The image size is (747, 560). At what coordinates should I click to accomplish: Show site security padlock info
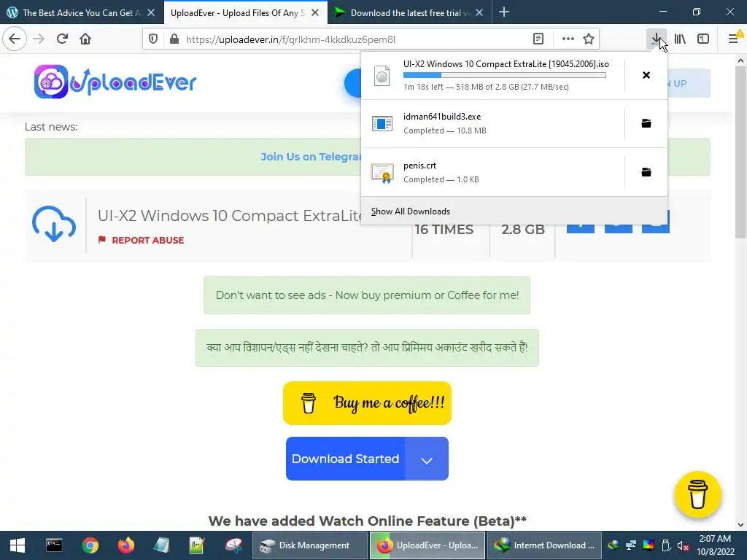pos(174,39)
